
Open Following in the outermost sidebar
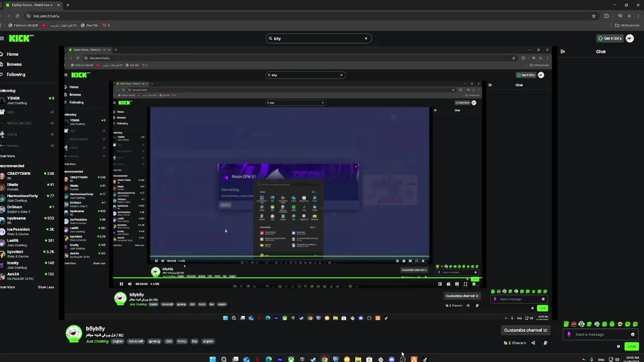13,74
